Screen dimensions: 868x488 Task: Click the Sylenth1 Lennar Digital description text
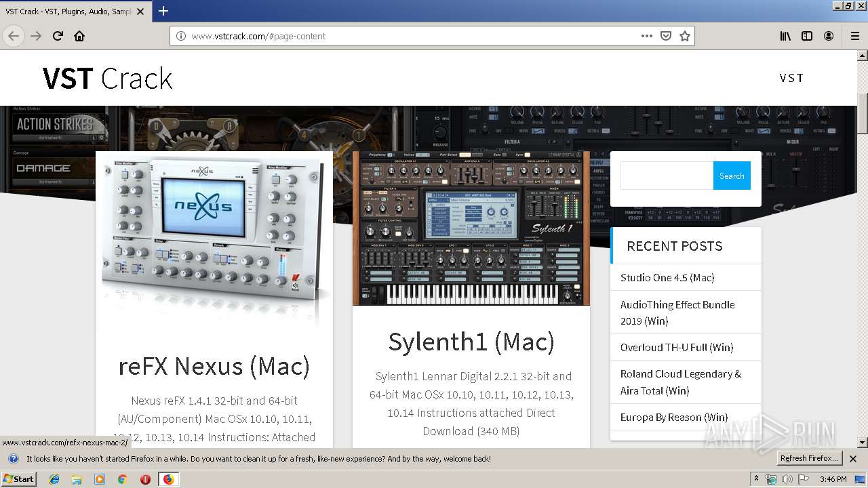pos(471,403)
